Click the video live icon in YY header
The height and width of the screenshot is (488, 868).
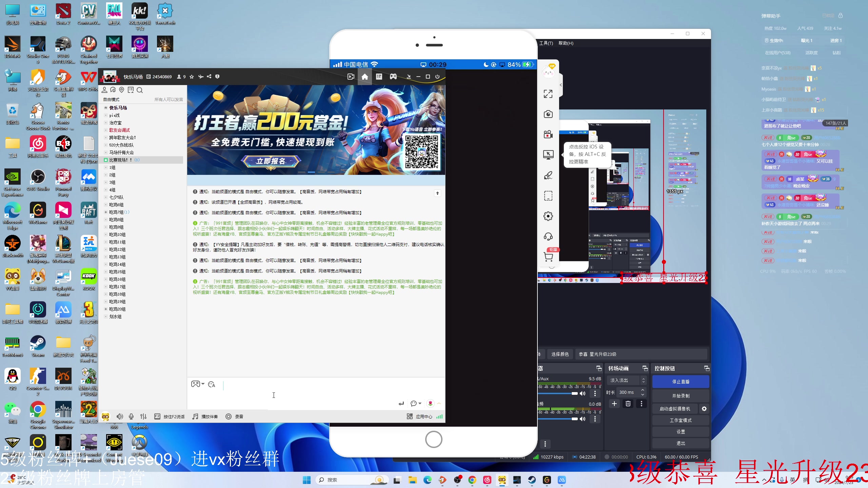point(351,77)
